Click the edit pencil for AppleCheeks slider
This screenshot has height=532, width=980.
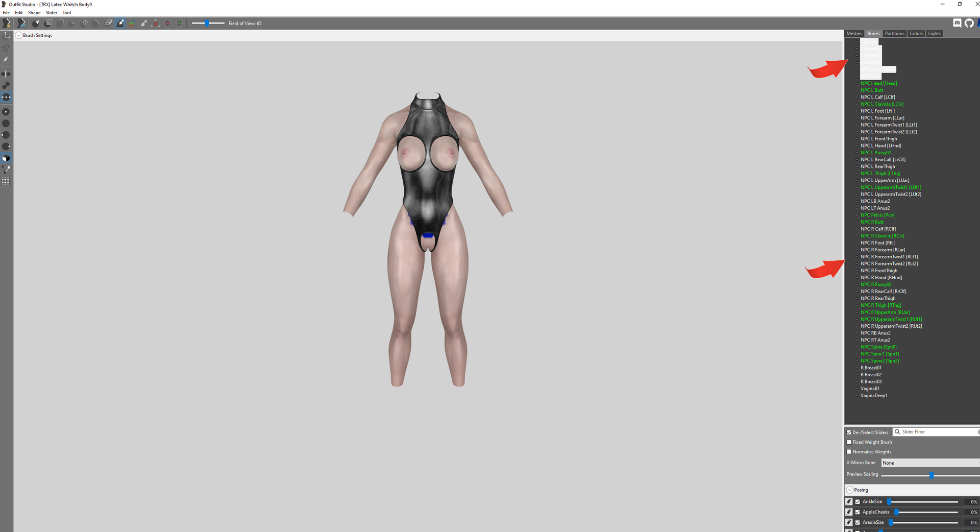click(x=849, y=512)
